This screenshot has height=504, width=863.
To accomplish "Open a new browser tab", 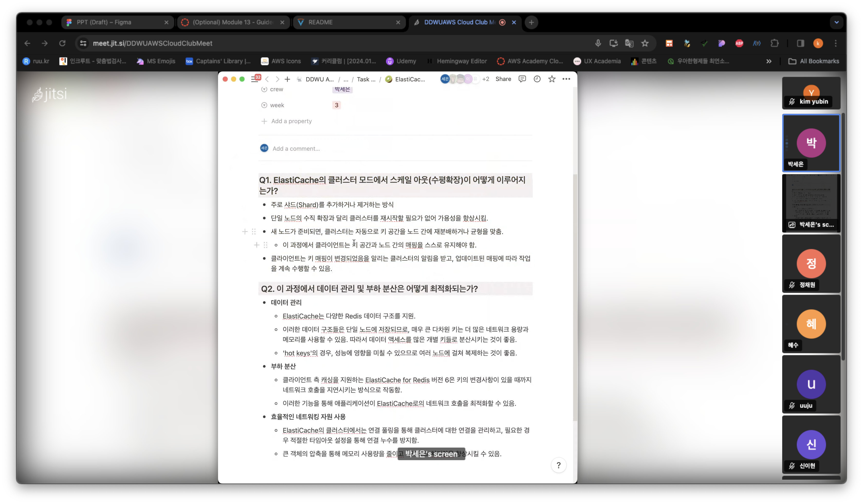I will (531, 22).
